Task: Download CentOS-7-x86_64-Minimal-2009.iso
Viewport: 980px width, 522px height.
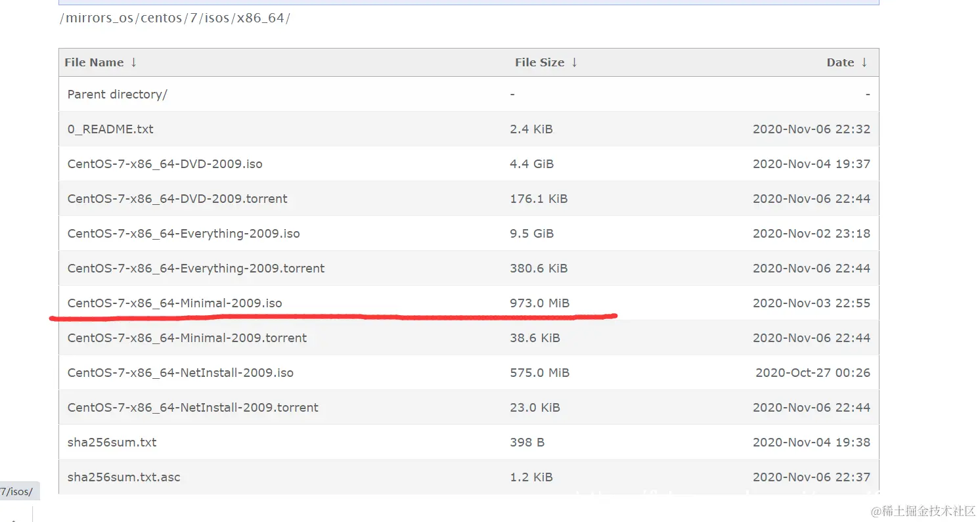Action: tap(175, 303)
